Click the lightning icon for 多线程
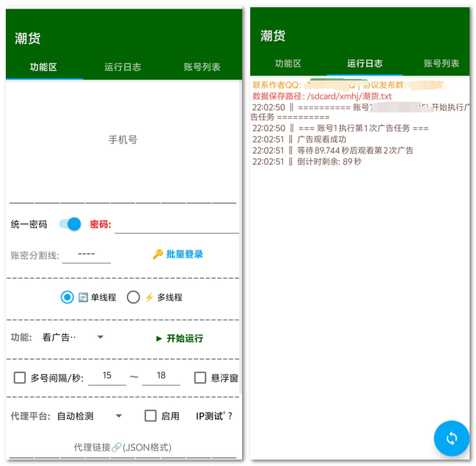476x466 pixels. point(150,298)
